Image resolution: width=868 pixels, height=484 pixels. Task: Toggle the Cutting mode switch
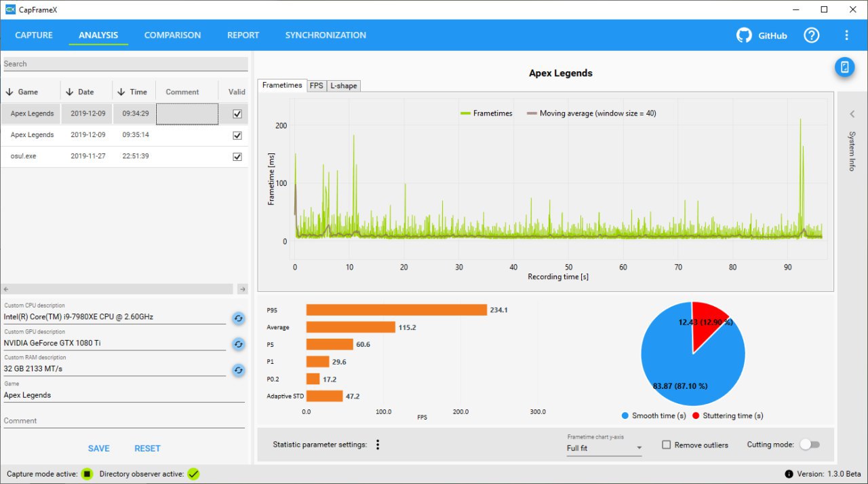click(x=810, y=445)
